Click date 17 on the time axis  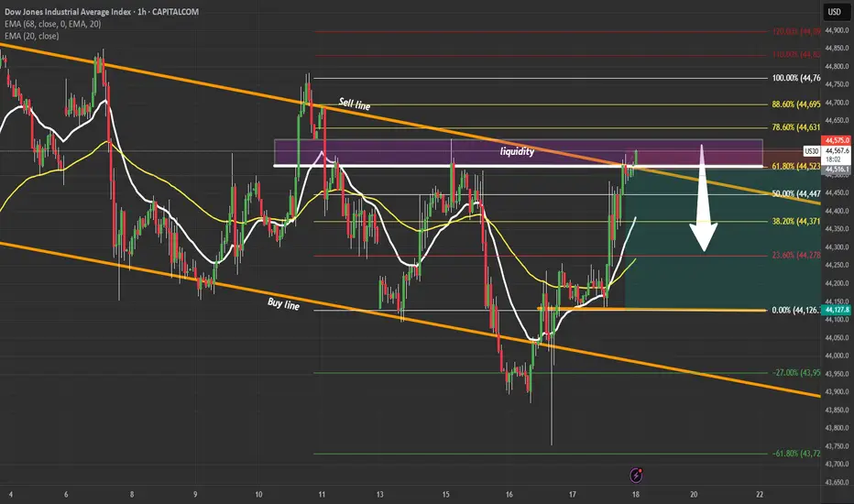coord(572,495)
